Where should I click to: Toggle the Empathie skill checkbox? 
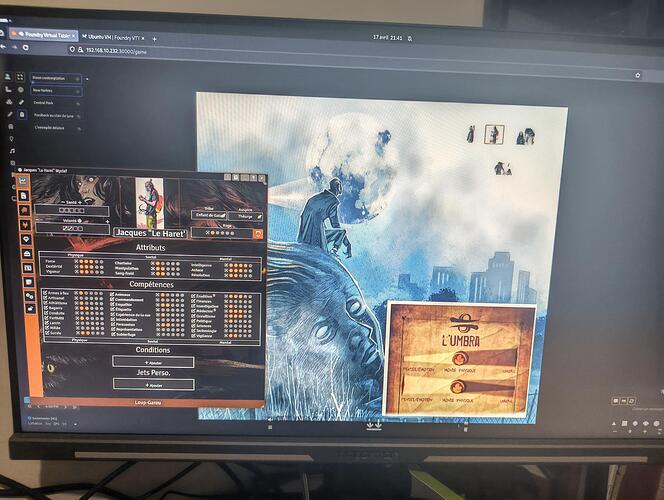coord(112,304)
